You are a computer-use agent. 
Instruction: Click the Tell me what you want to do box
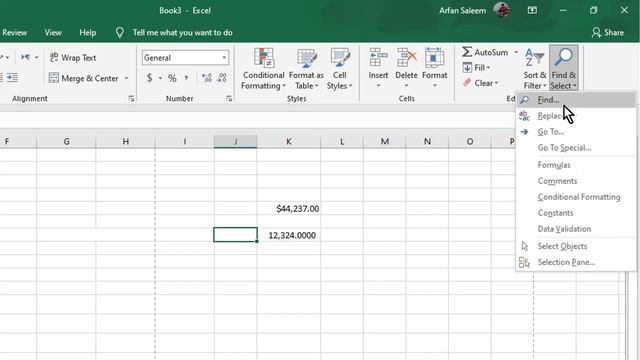(174, 33)
